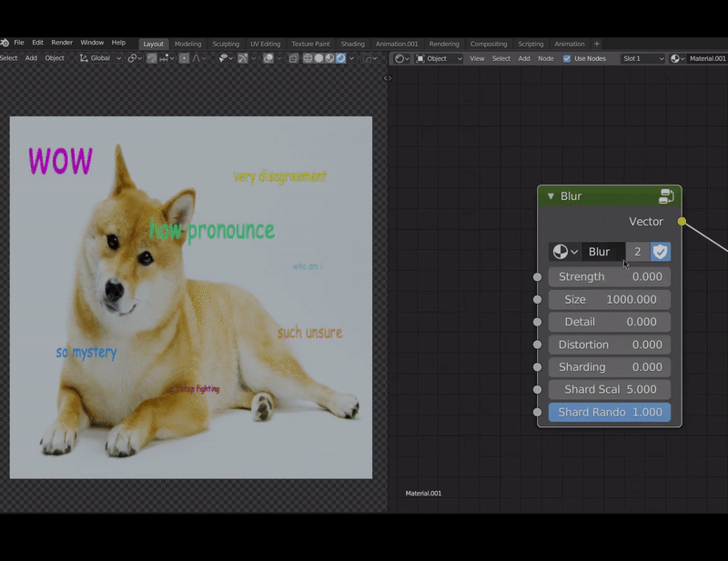Click the Vector output socket
The width and height of the screenshot is (728, 561).
click(x=682, y=222)
